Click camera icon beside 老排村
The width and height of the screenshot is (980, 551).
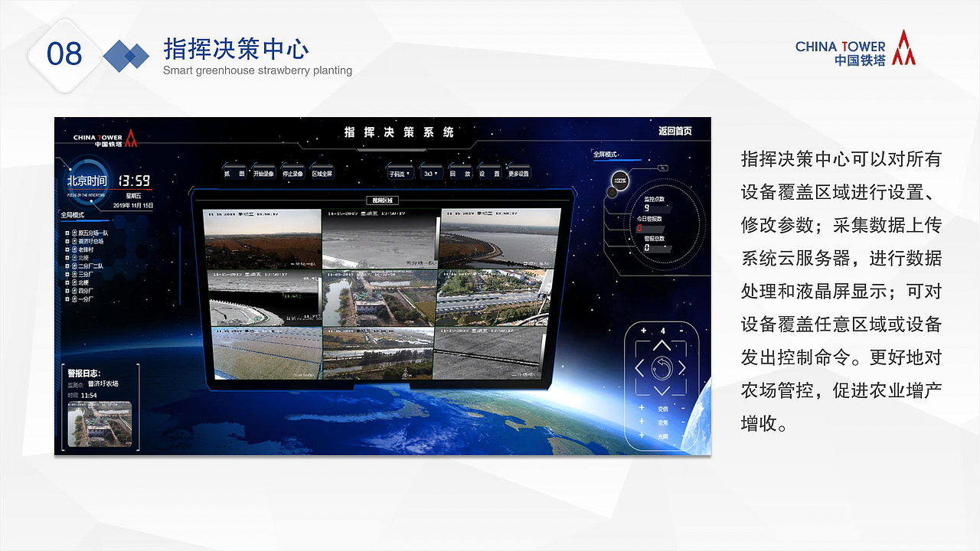click(x=74, y=249)
